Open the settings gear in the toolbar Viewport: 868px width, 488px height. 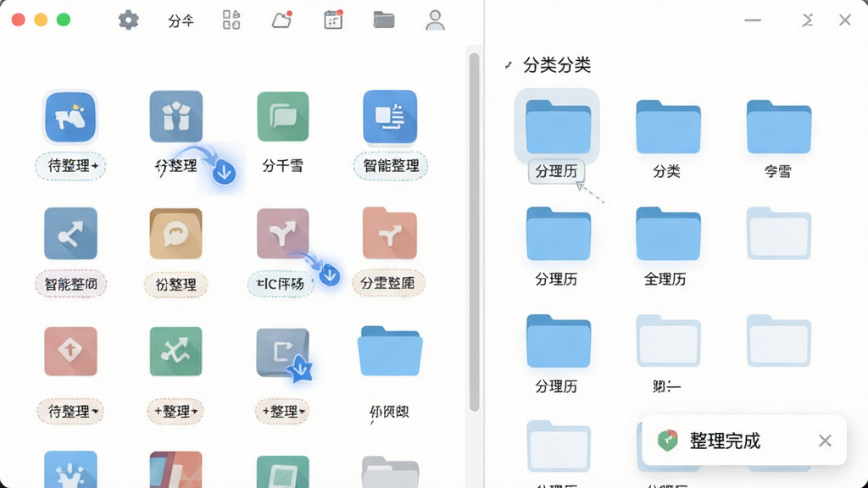coord(129,20)
